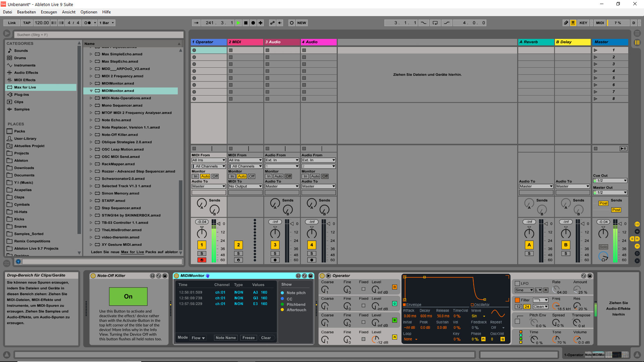Click the transport Play button
The image size is (644, 362).
click(238, 23)
